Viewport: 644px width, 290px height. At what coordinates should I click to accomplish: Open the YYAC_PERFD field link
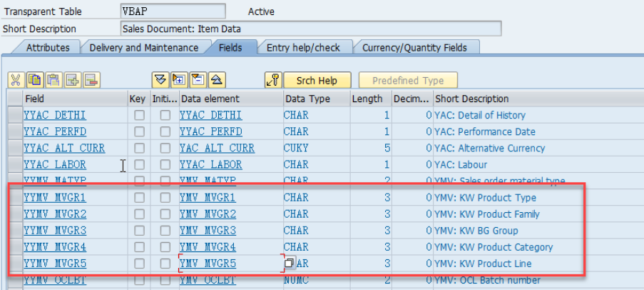[55, 131]
